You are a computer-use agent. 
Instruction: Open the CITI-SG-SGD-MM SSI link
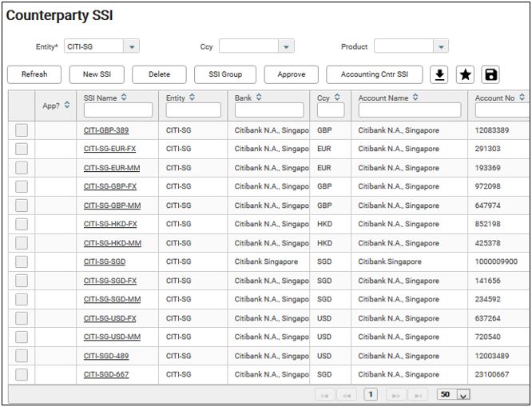pos(113,299)
